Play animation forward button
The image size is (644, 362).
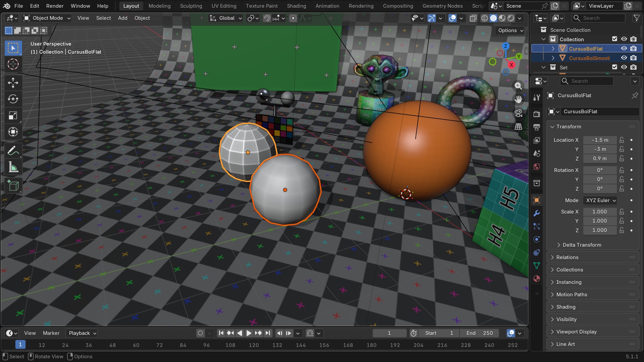[x=249, y=333]
